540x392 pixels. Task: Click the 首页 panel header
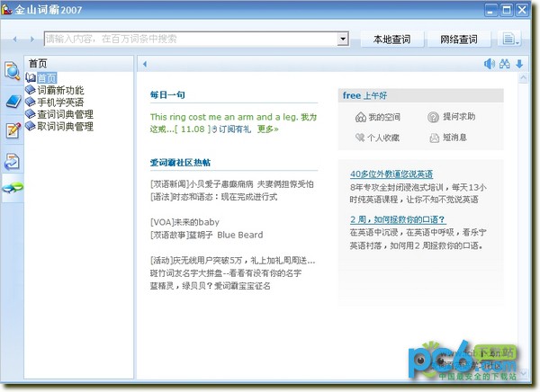pos(38,63)
